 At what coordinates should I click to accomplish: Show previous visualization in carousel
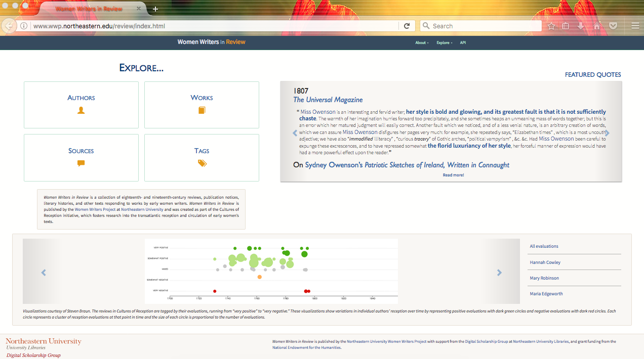tap(44, 273)
